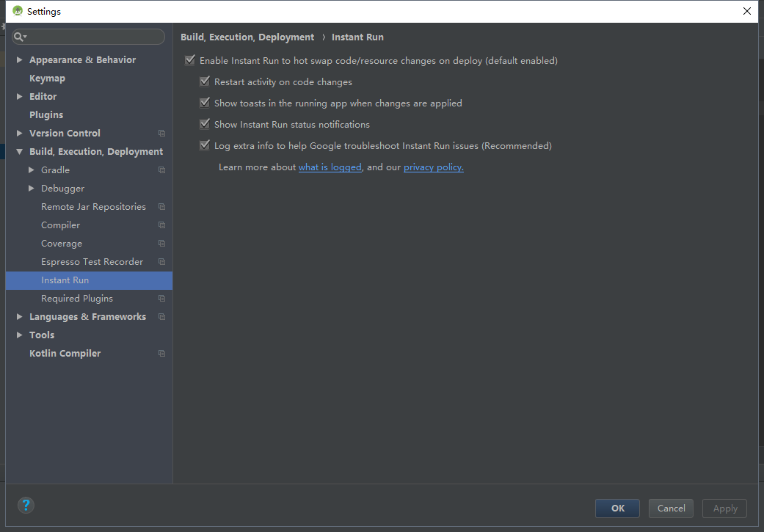764x532 pixels.
Task: Click the Android Studio logo in title bar
Action: click(18, 11)
